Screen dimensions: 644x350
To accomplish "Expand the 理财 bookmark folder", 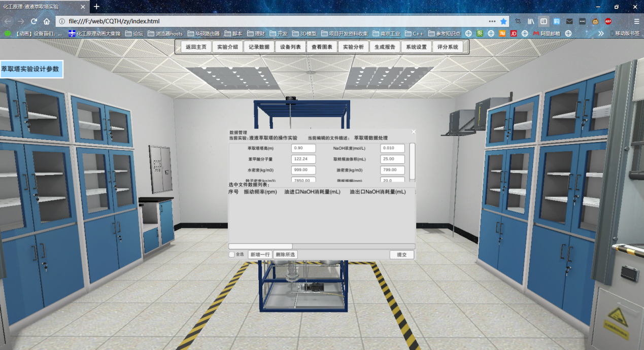I will pyautogui.click(x=256, y=33).
